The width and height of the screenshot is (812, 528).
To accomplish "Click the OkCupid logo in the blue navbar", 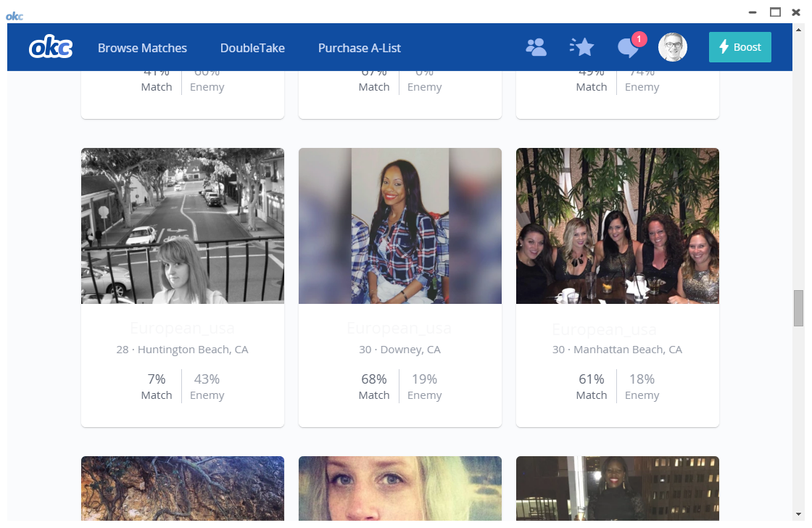I will (51, 47).
